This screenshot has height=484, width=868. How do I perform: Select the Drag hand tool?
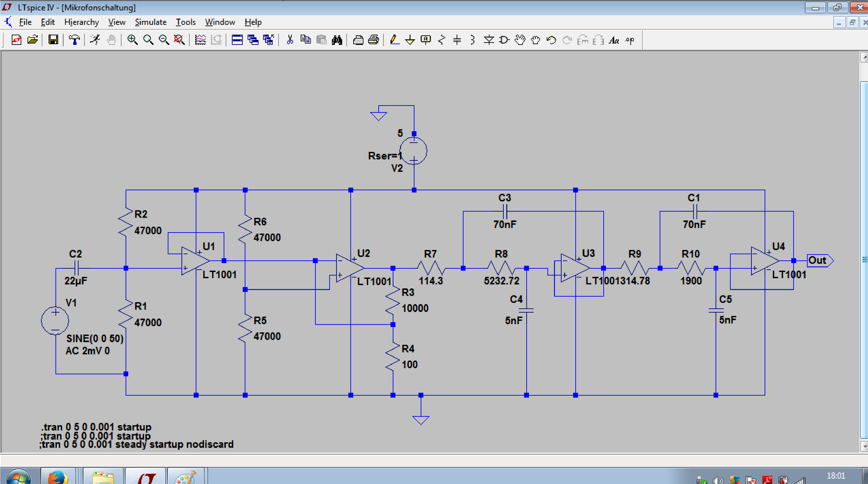535,40
